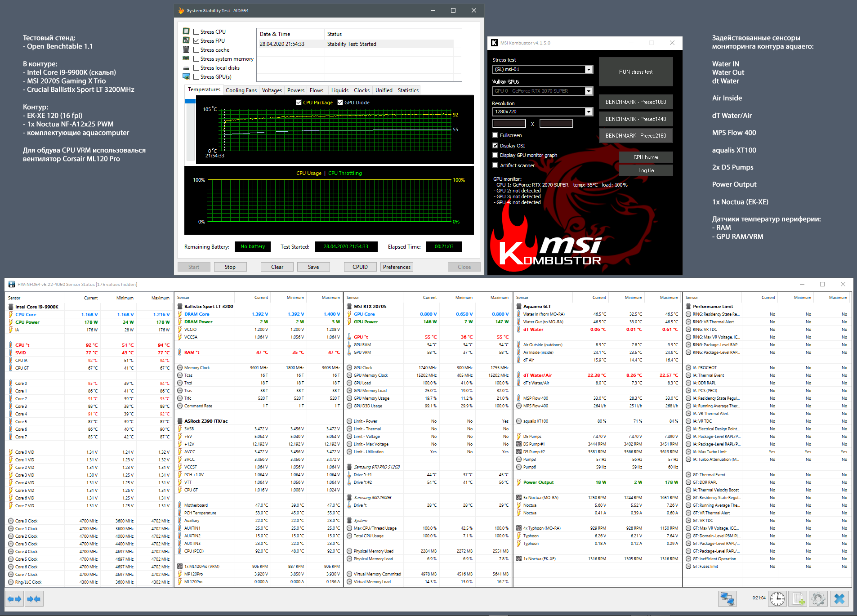Screen dimensions: 857x616
Task: Click the CPUID button in AIDA64
Action: (x=360, y=267)
